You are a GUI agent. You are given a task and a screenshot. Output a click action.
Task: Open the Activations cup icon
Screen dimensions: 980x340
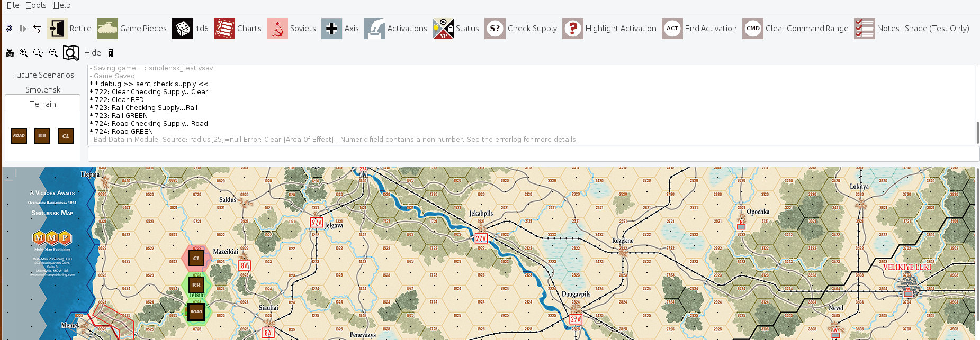pyautogui.click(x=375, y=29)
